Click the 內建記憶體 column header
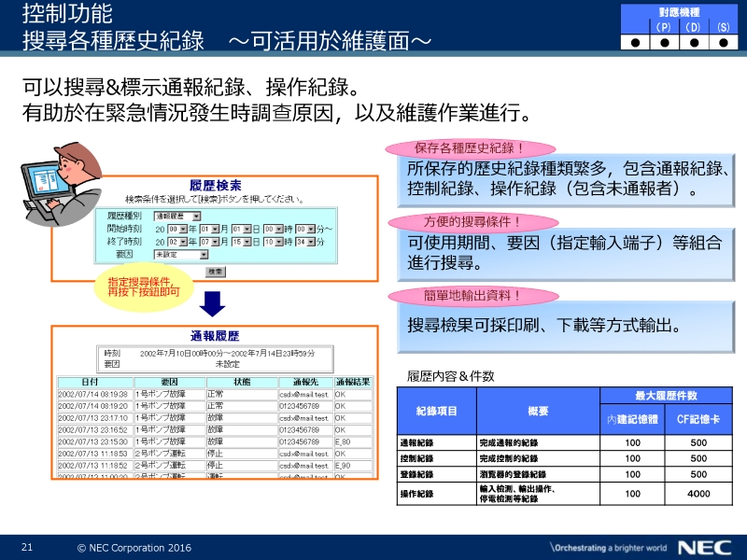747x560 pixels. (632, 419)
